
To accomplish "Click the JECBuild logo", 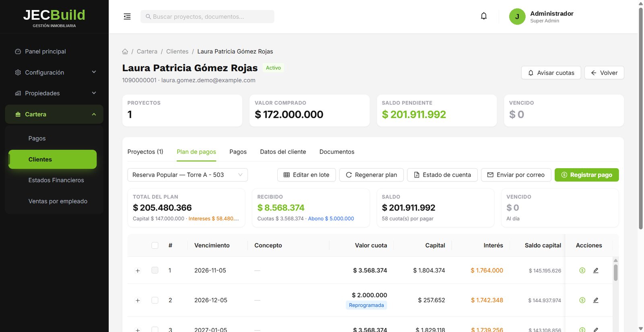I will (x=54, y=18).
